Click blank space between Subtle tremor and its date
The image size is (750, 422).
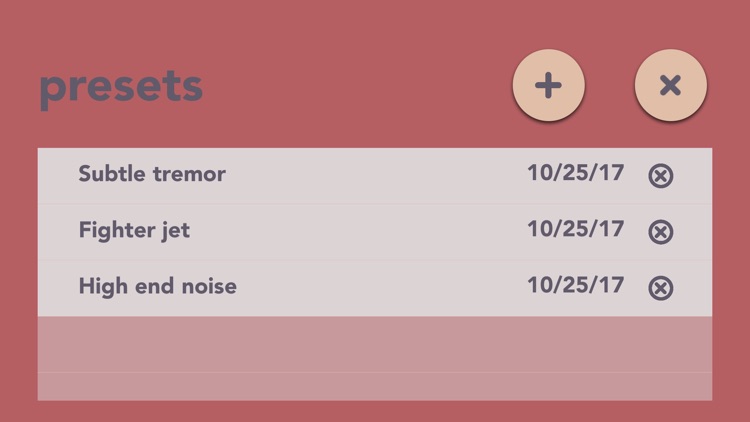[x=376, y=174]
